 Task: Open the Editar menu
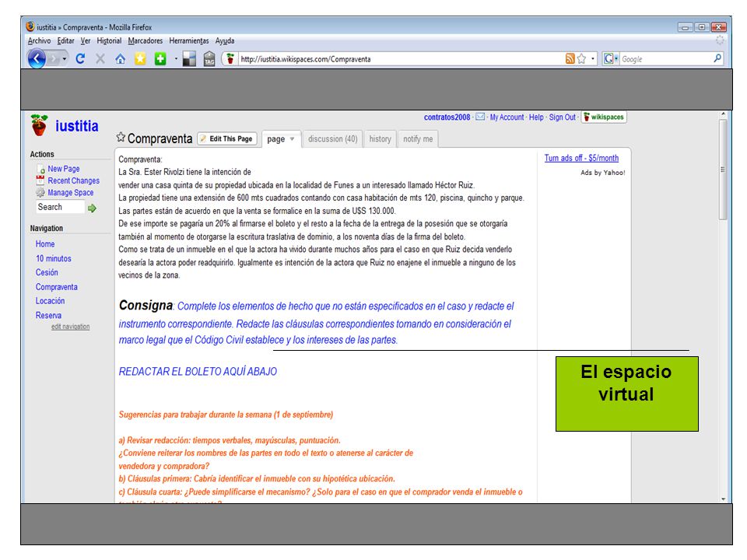65,41
